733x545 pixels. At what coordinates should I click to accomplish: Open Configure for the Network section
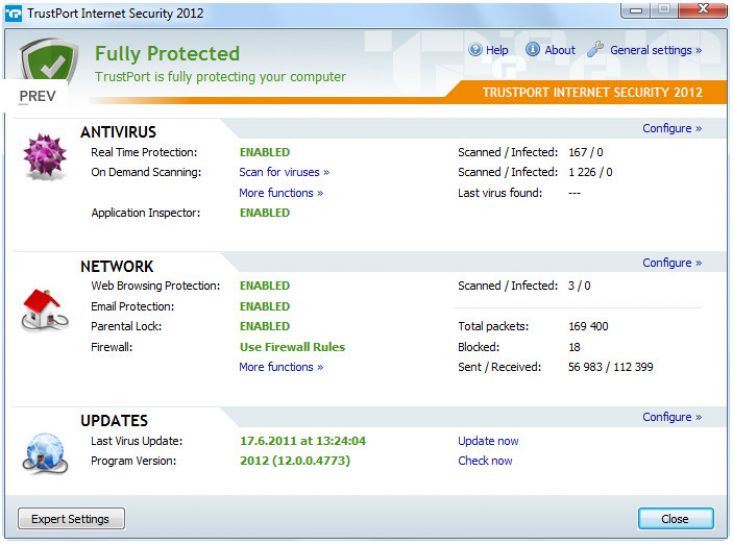coord(671,263)
